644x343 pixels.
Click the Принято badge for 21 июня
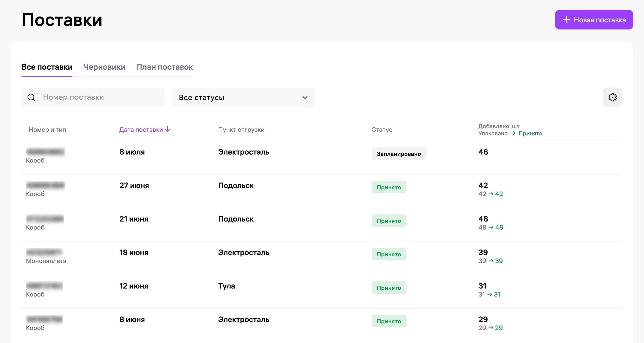tap(389, 221)
